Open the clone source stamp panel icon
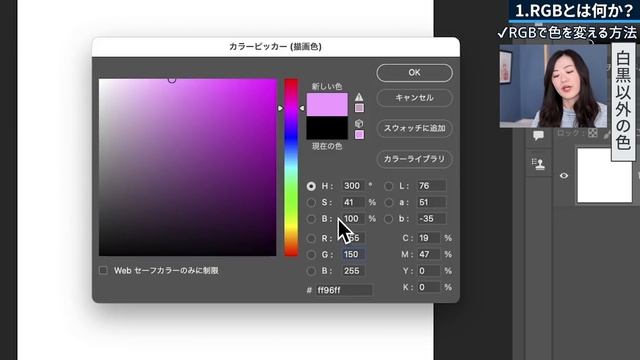The image size is (640, 360). click(x=538, y=164)
